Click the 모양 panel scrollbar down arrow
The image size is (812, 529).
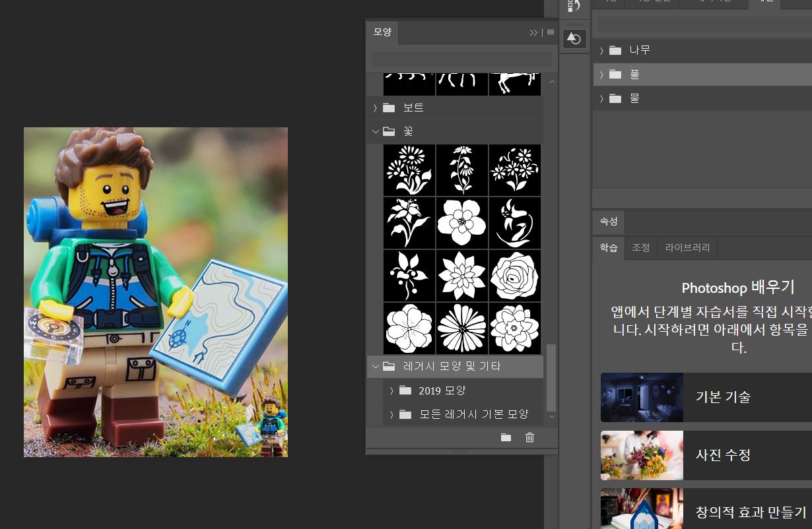552,416
